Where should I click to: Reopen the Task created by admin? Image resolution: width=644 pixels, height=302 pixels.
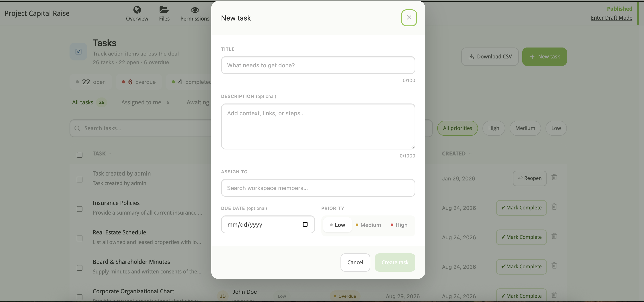point(529,178)
